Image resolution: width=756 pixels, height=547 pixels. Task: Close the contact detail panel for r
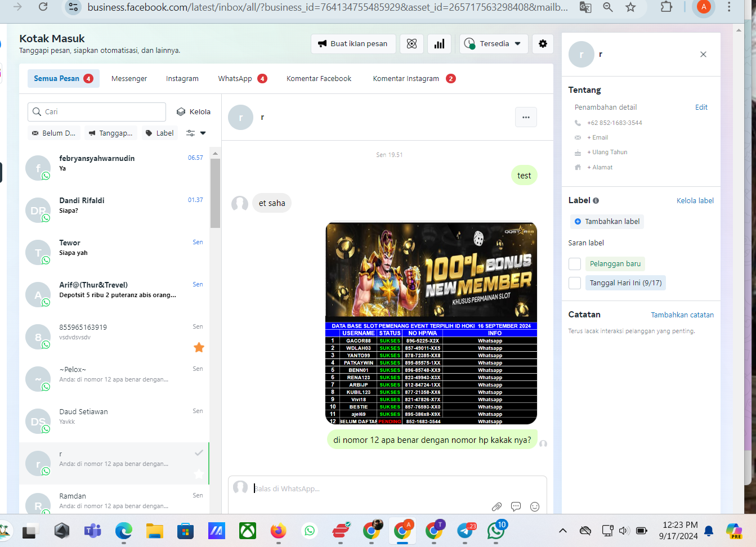click(703, 55)
